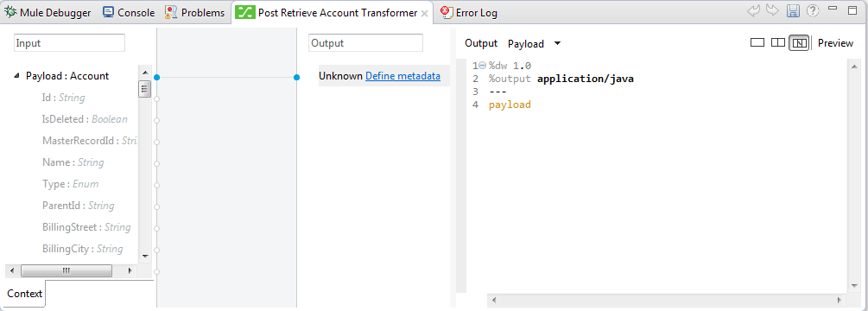Screen dimensions: 868x311
Task: Fold the code at line 1
Action: (482, 66)
